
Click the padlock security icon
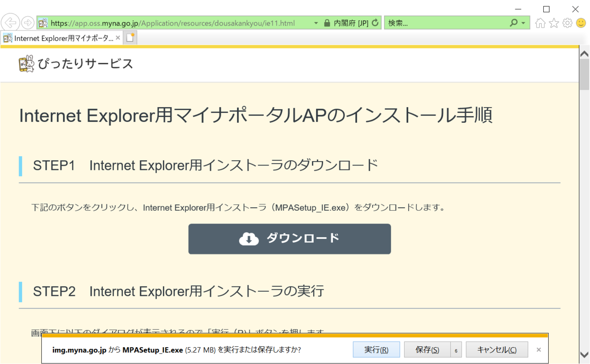327,23
